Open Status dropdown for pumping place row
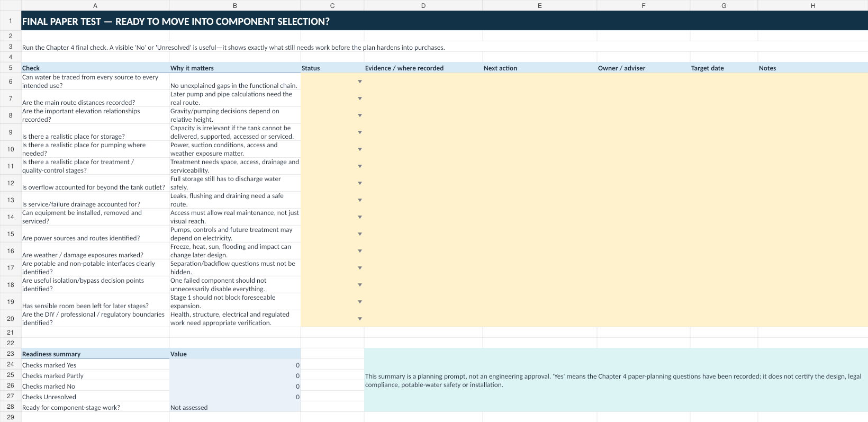868x422 pixels. (360, 149)
